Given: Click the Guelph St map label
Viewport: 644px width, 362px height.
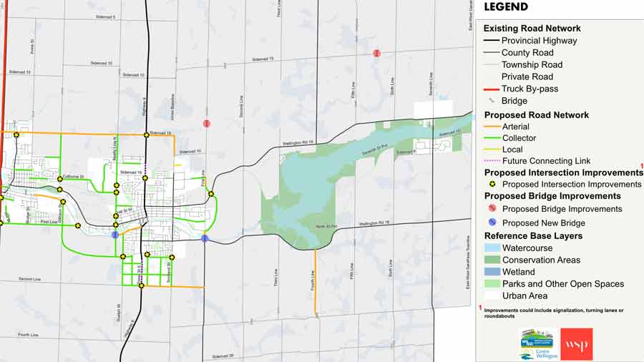Looking at the screenshot, I should point(118,313).
